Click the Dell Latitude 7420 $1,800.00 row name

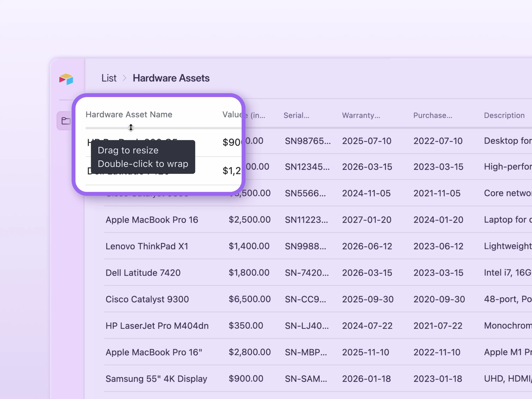[143, 273]
